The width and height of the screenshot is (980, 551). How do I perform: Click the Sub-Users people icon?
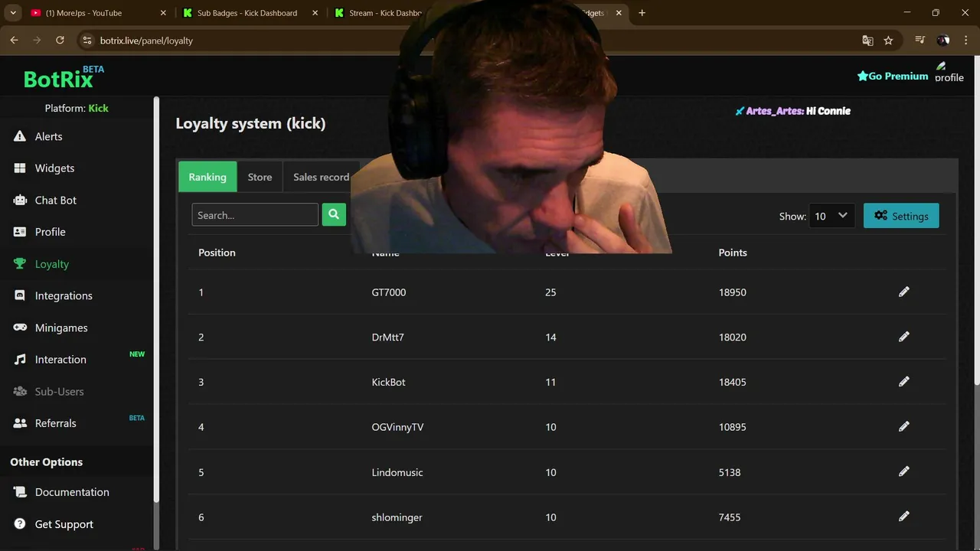tap(20, 391)
